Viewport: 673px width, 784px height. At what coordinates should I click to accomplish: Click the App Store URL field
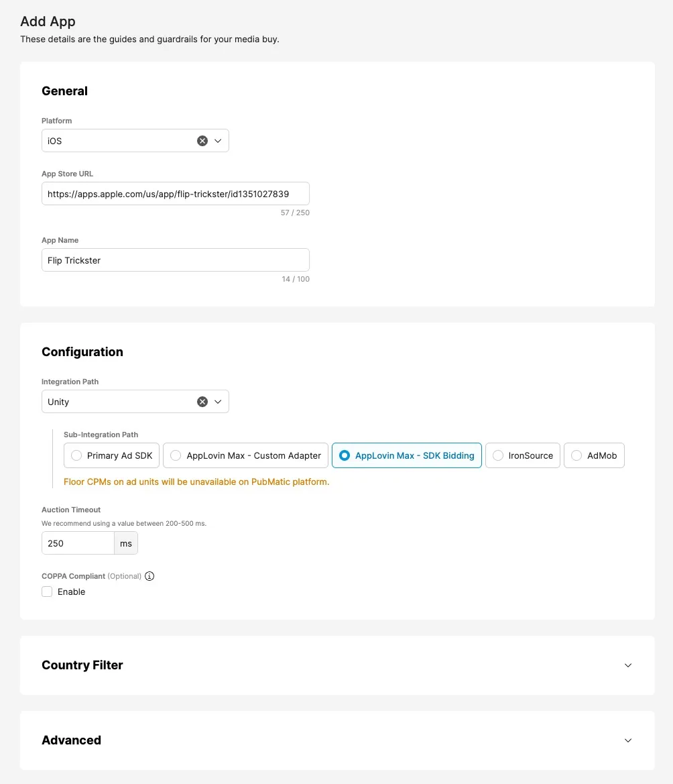click(175, 193)
